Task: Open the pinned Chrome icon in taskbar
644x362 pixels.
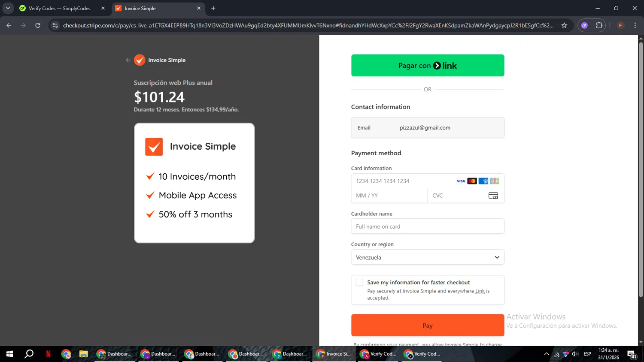Action: click(66, 354)
